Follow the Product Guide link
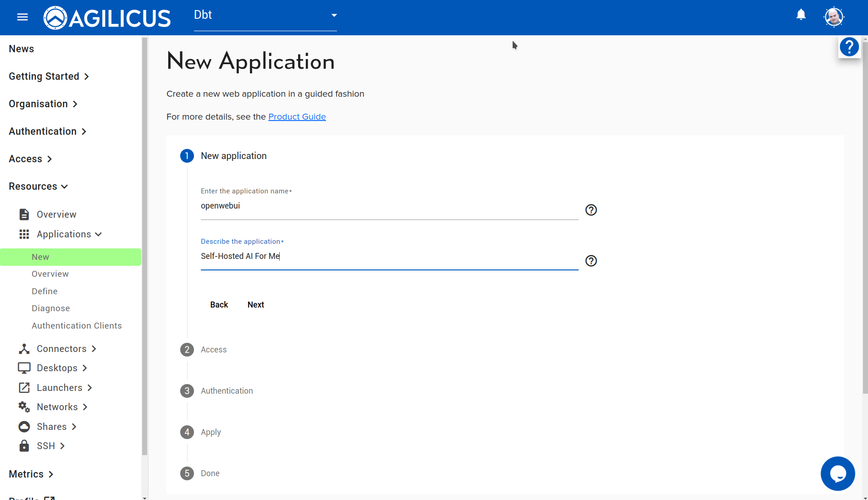This screenshot has width=868, height=500. pyautogui.click(x=297, y=117)
